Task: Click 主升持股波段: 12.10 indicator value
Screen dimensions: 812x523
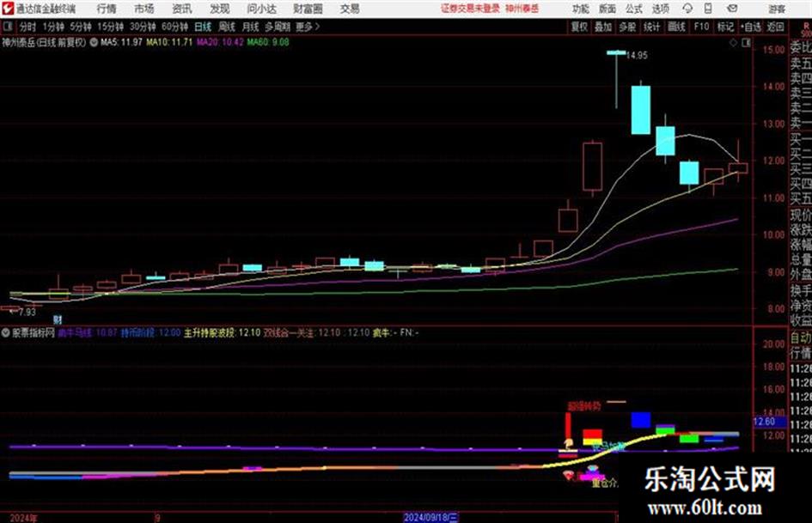Action: [x=223, y=332]
